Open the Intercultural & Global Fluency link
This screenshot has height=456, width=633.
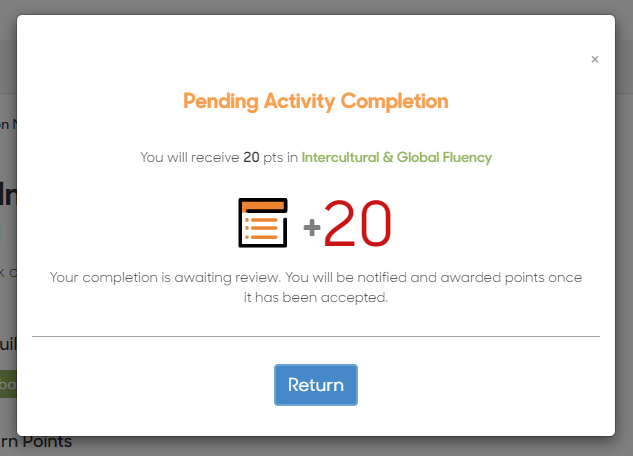[x=396, y=157]
